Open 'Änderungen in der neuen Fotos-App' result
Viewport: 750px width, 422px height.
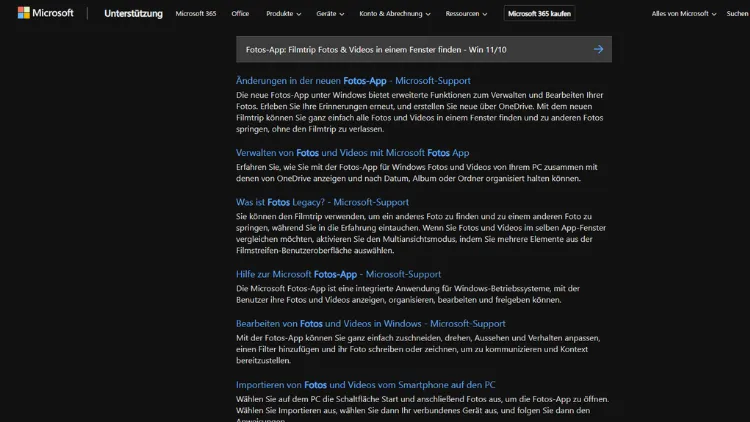pyautogui.click(x=353, y=80)
